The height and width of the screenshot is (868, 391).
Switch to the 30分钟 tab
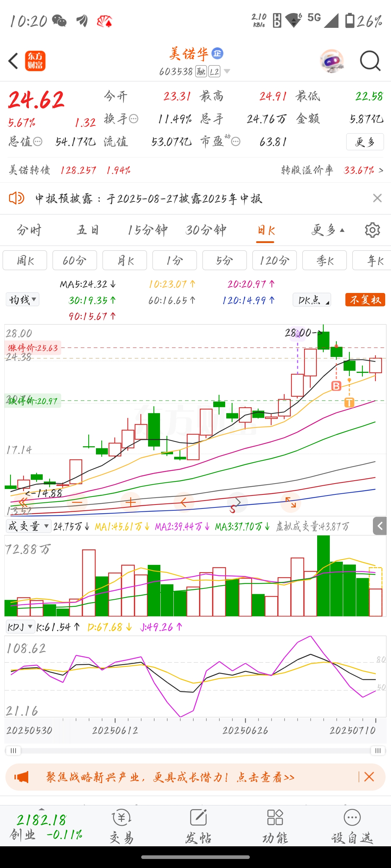tap(206, 230)
